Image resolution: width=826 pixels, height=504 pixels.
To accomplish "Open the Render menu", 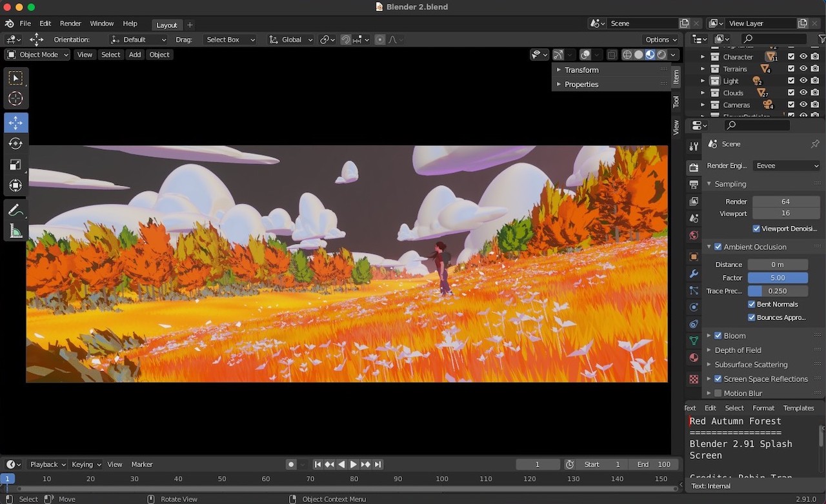I will point(70,23).
